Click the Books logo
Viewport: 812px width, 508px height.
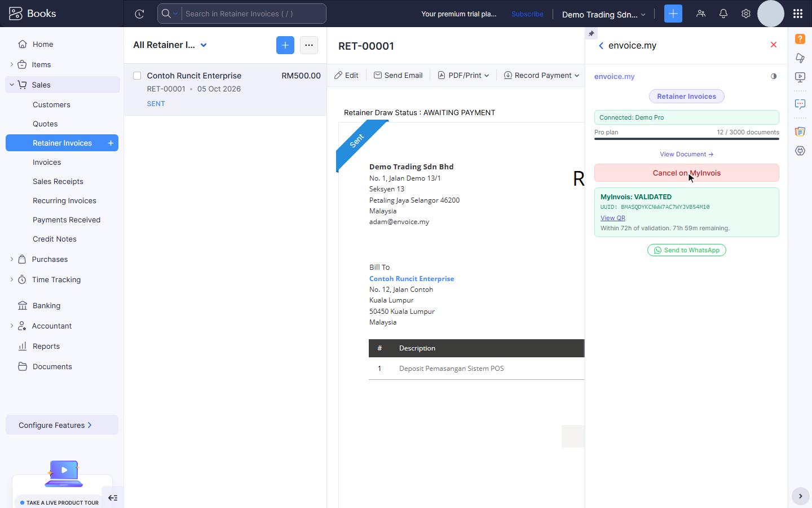click(x=33, y=14)
